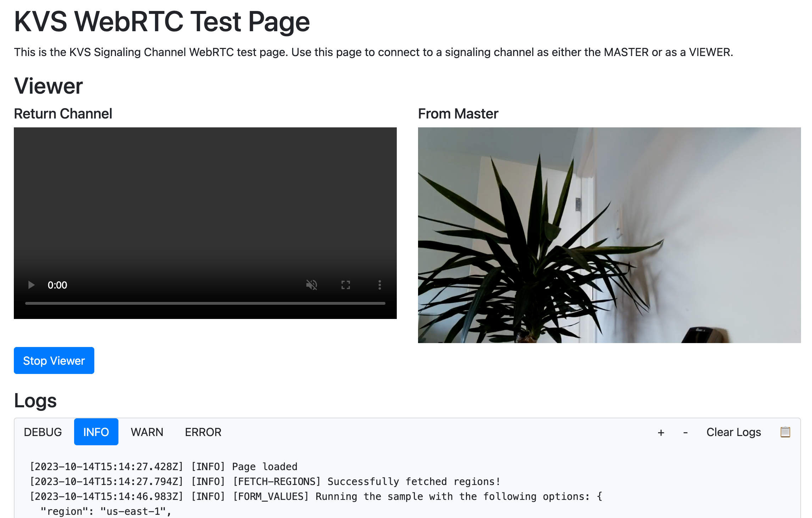Click the From Master live video feed

tap(608, 235)
